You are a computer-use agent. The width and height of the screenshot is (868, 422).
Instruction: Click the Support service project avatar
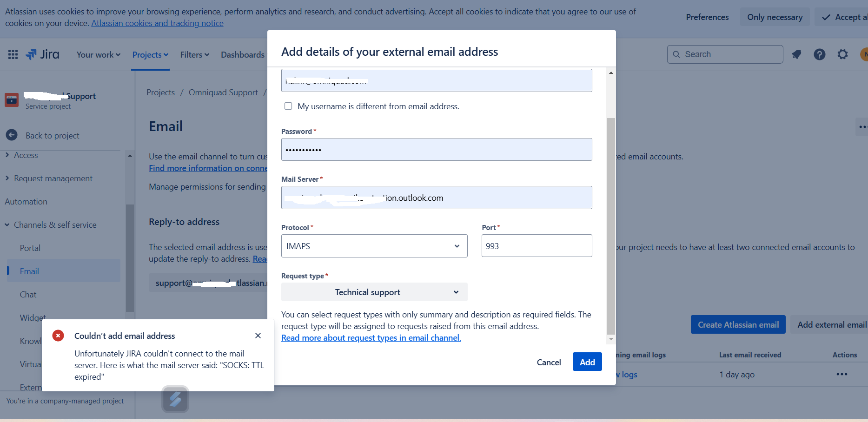(x=12, y=99)
